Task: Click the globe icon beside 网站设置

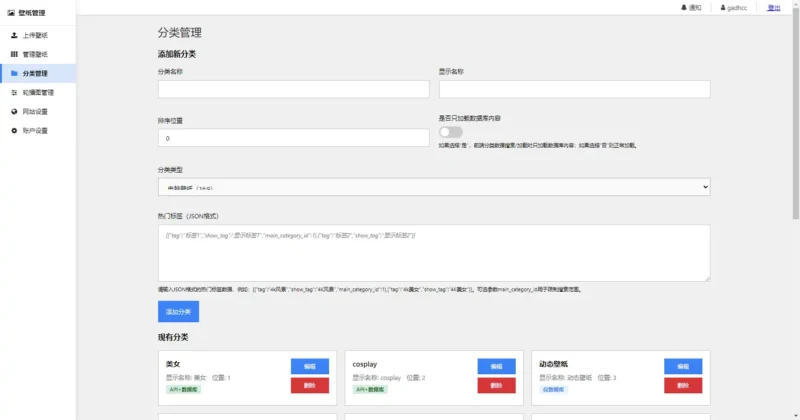Action: pyautogui.click(x=13, y=111)
